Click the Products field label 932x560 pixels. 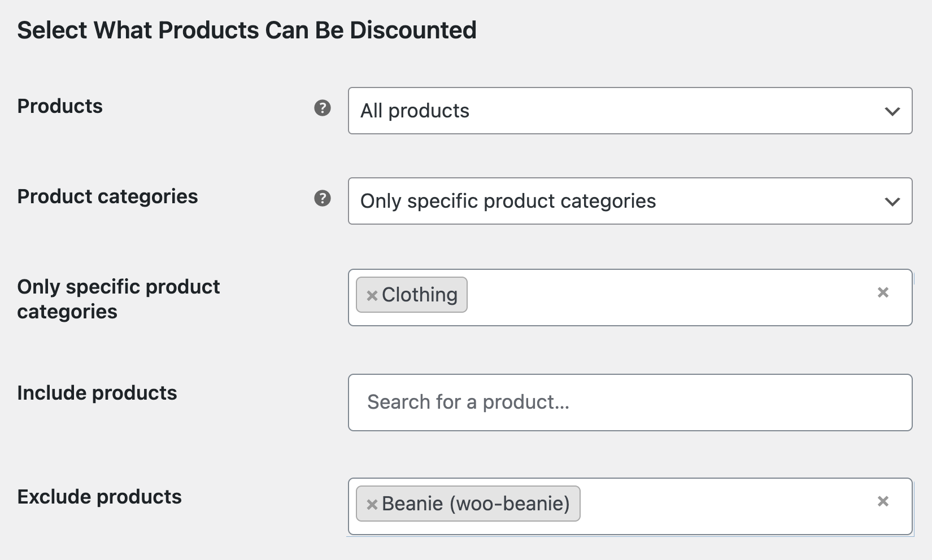point(60,106)
